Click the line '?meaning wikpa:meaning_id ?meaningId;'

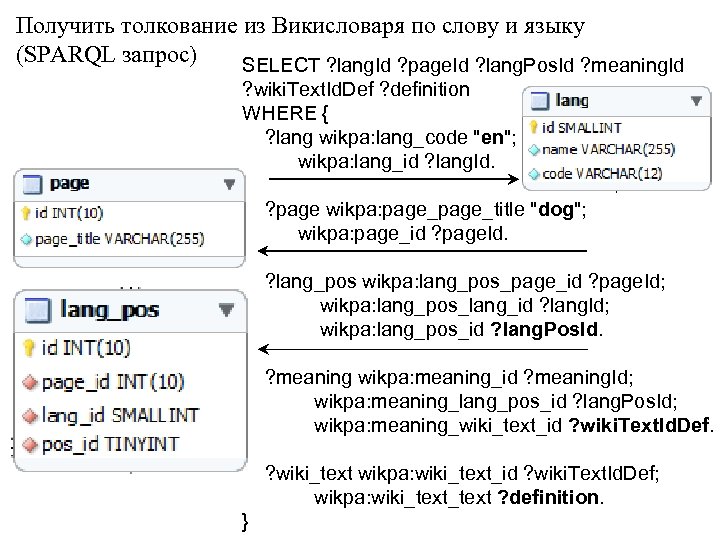click(x=449, y=377)
